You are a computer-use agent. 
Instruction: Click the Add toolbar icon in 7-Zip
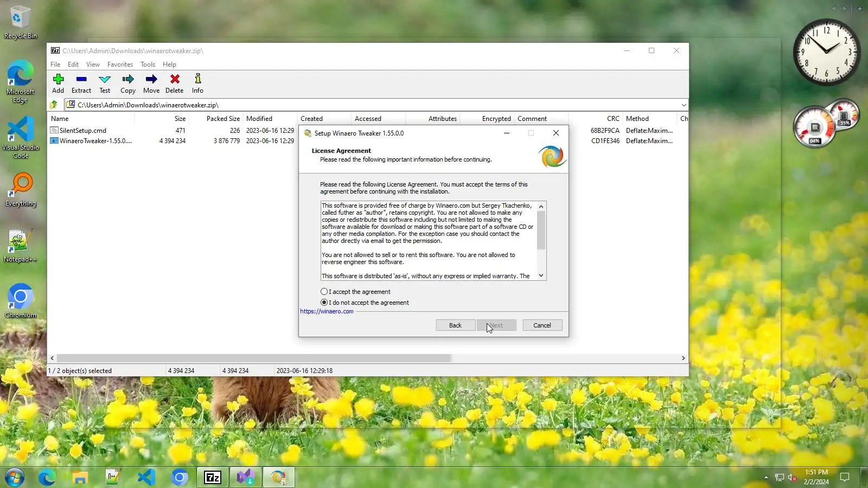pos(58,84)
